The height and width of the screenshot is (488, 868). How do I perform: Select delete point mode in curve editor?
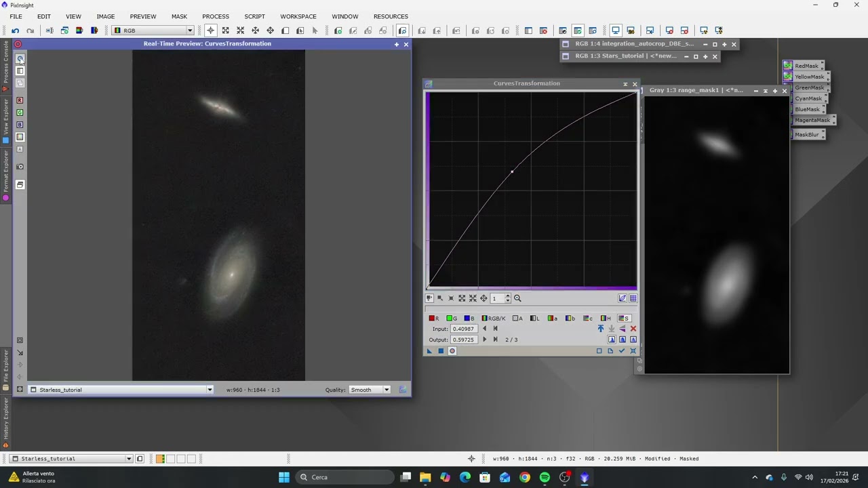tap(451, 298)
